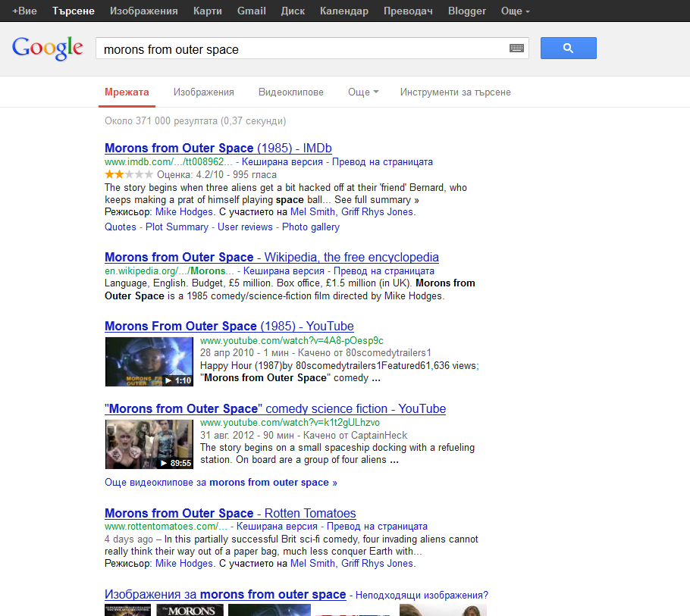Open Mike Hodges link in Rotten Tomatoes result
The width and height of the screenshot is (690, 616).
pyautogui.click(x=184, y=564)
